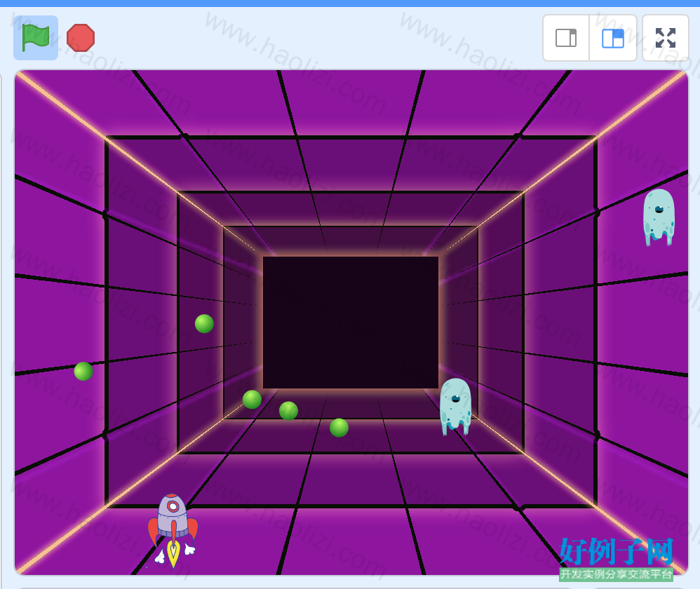This screenshot has width=700, height=589.
Task: Click the highest green ball on stage
Action: point(205,323)
